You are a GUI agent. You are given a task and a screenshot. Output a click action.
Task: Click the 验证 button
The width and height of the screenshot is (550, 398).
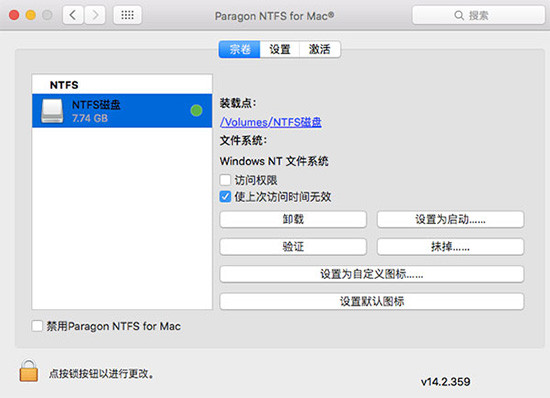click(x=293, y=247)
